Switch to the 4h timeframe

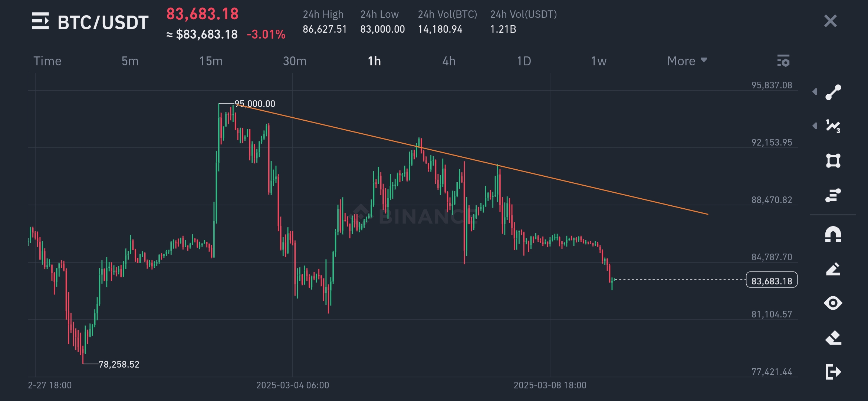point(449,61)
